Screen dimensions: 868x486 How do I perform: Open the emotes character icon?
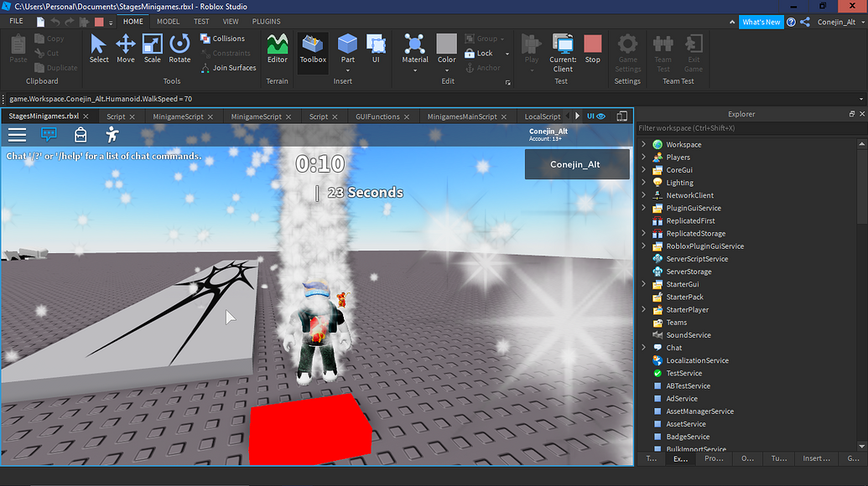pyautogui.click(x=112, y=134)
